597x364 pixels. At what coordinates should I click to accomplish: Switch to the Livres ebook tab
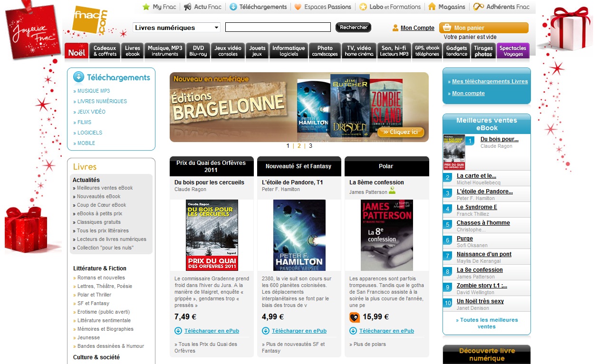(133, 51)
